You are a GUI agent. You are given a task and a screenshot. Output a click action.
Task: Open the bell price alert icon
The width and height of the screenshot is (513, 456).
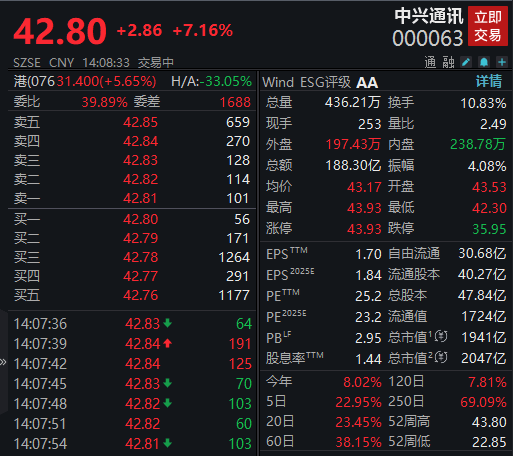[484, 62]
